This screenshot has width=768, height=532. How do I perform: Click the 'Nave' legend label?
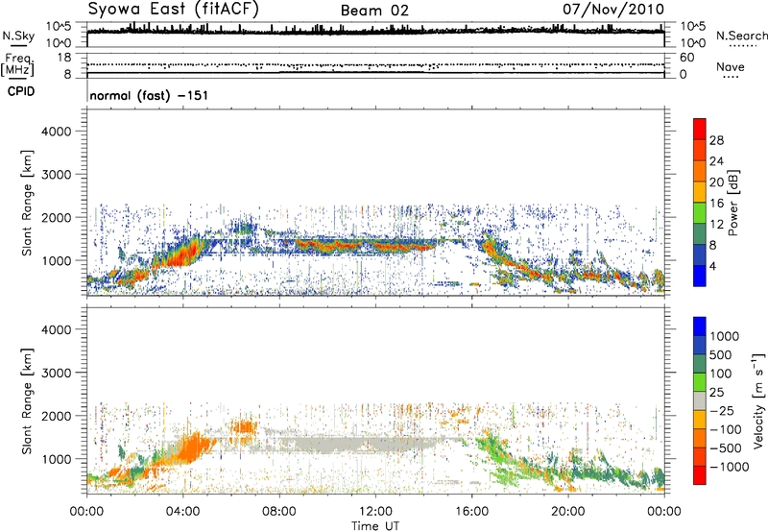coord(731,66)
